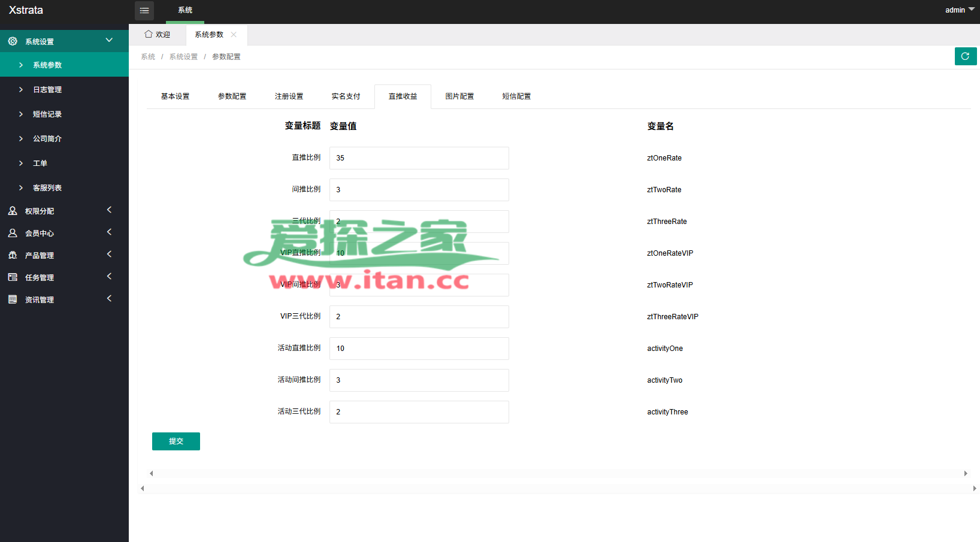
Task: Click the home icon on 欢迎 tab
Action: coord(149,34)
